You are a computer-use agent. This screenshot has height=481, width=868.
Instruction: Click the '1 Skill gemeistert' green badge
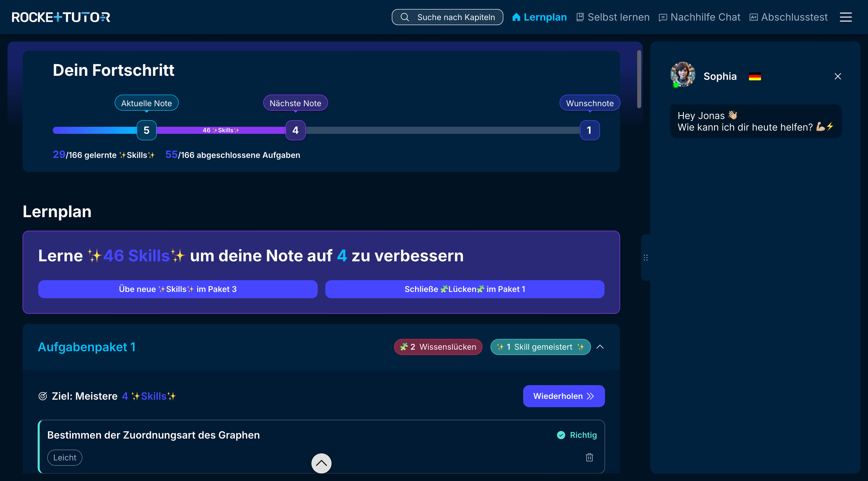click(540, 347)
